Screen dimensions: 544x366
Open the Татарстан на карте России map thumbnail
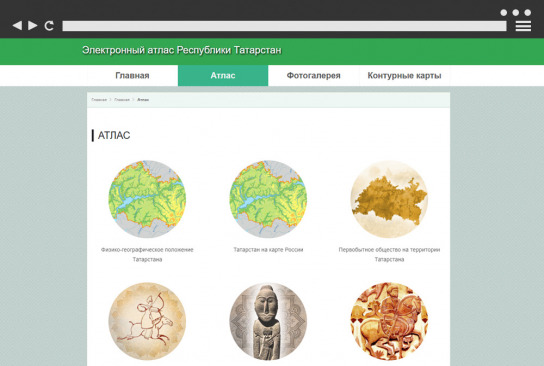click(x=268, y=199)
